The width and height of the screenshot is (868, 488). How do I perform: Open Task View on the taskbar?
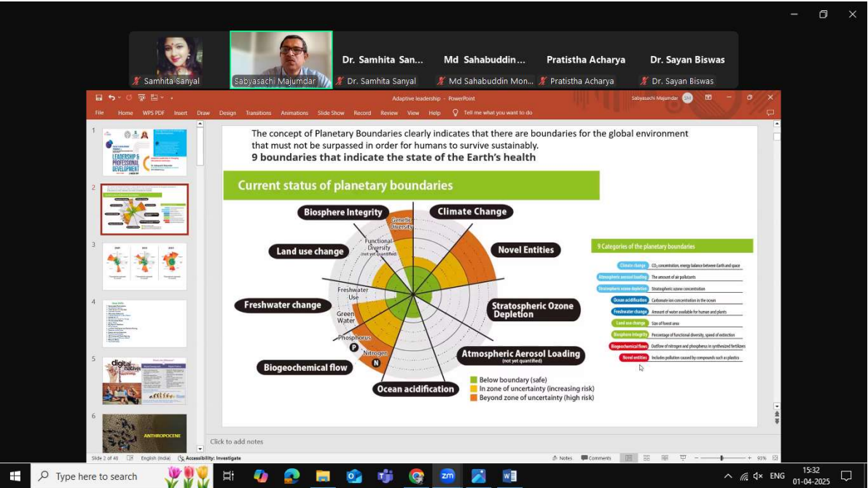[228, 476]
